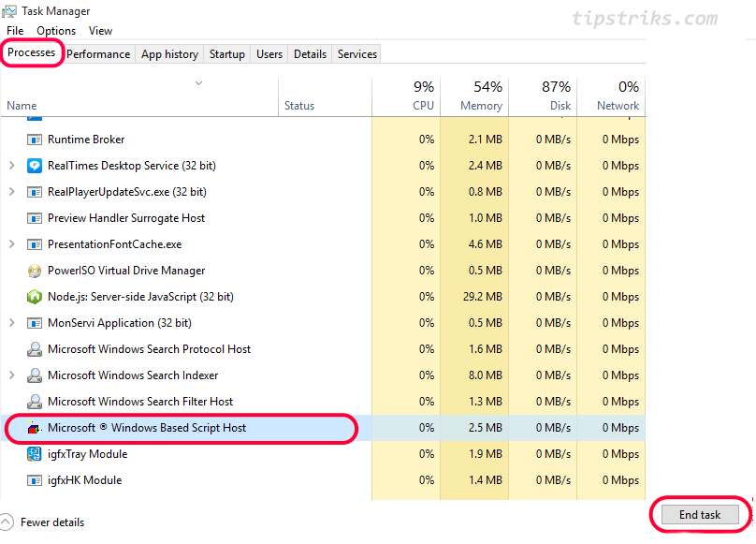Click the 1.9 MB memory value
Viewport: 756px width, 544px height.
point(485,454)
